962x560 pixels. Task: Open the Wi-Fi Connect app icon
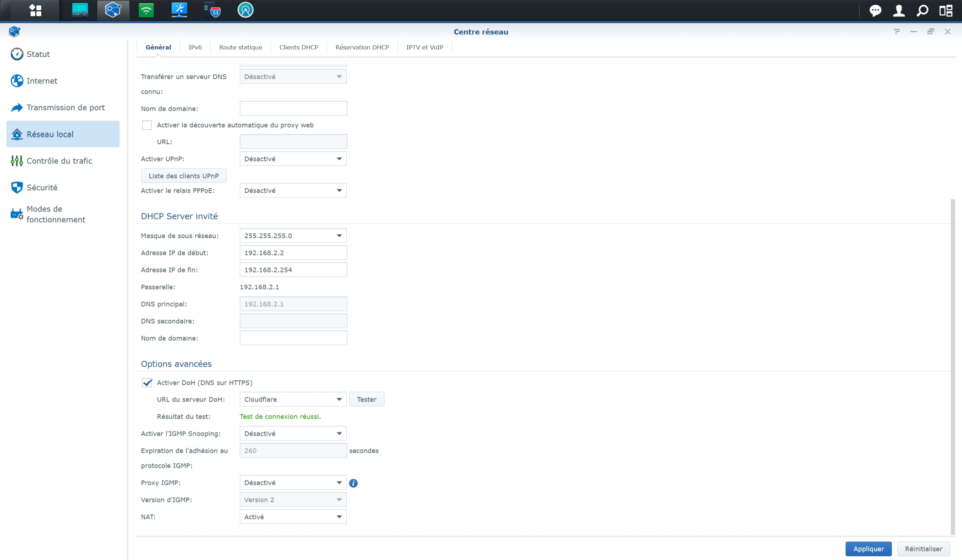[146, 10]
